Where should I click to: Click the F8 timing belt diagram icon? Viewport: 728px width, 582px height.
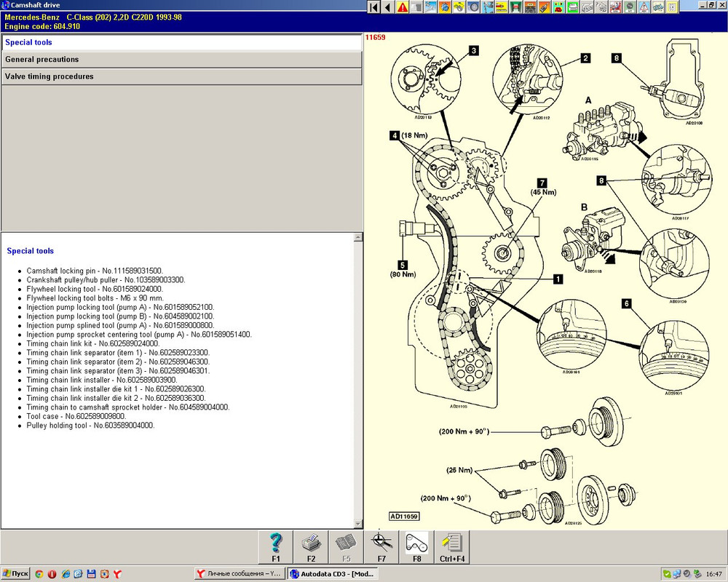[417, 547]
